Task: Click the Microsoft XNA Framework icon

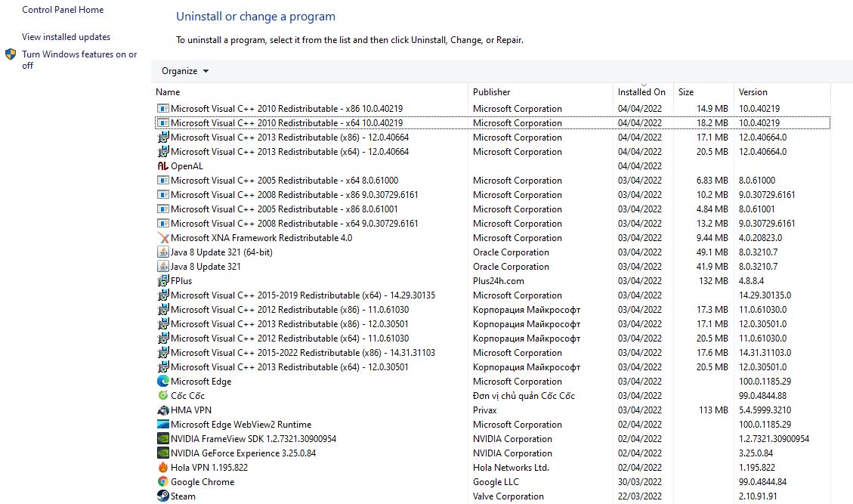Action: pyautogui.click(x=162, y=238)
